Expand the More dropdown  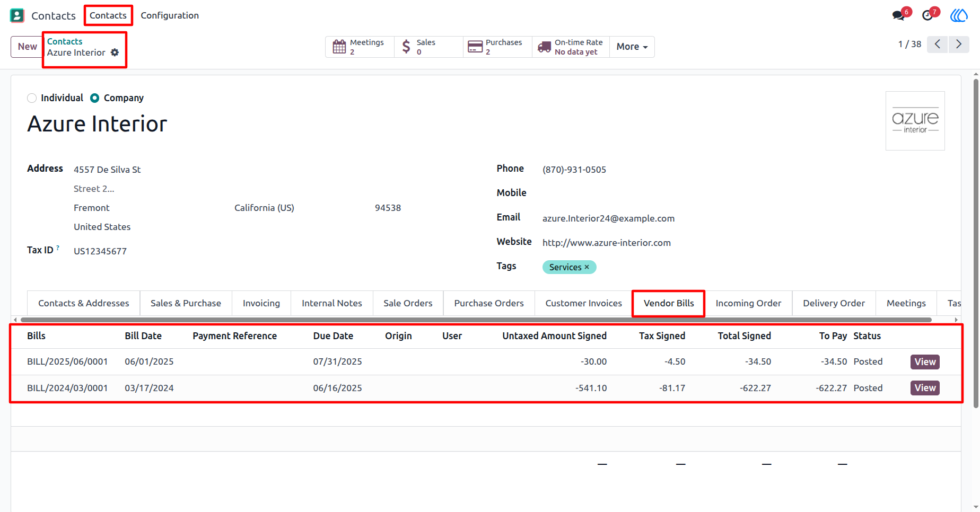click(x=632, y=47)
